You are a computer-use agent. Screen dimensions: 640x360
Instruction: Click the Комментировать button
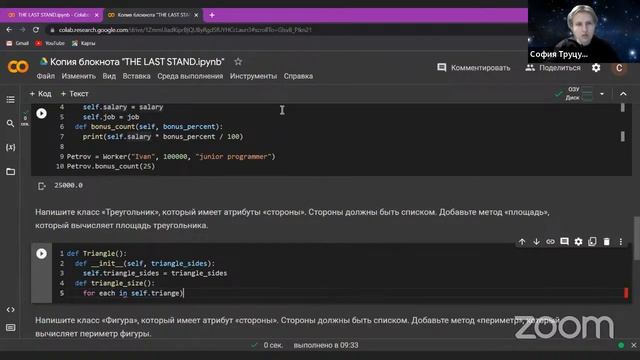point(474,68)
